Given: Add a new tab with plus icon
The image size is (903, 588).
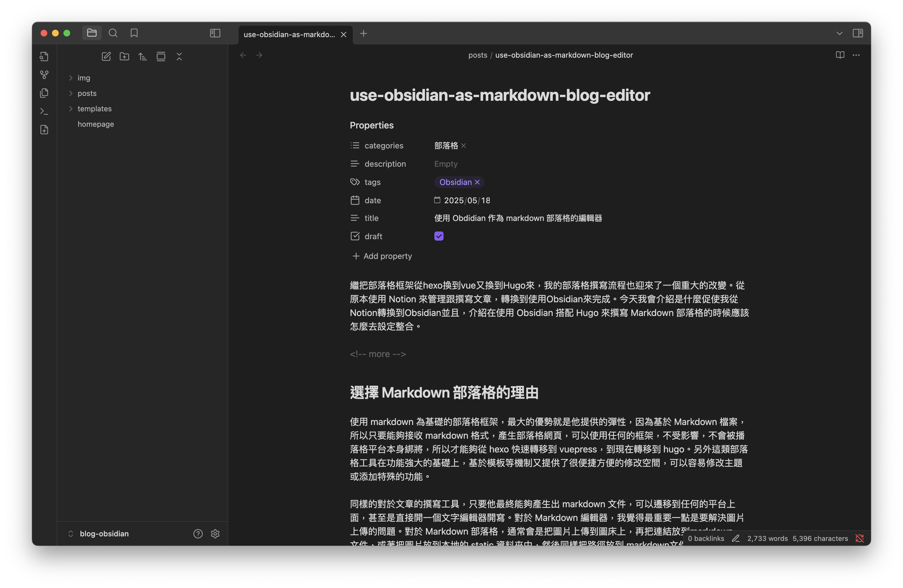Looking at the screenshot, I should point(364,33).
